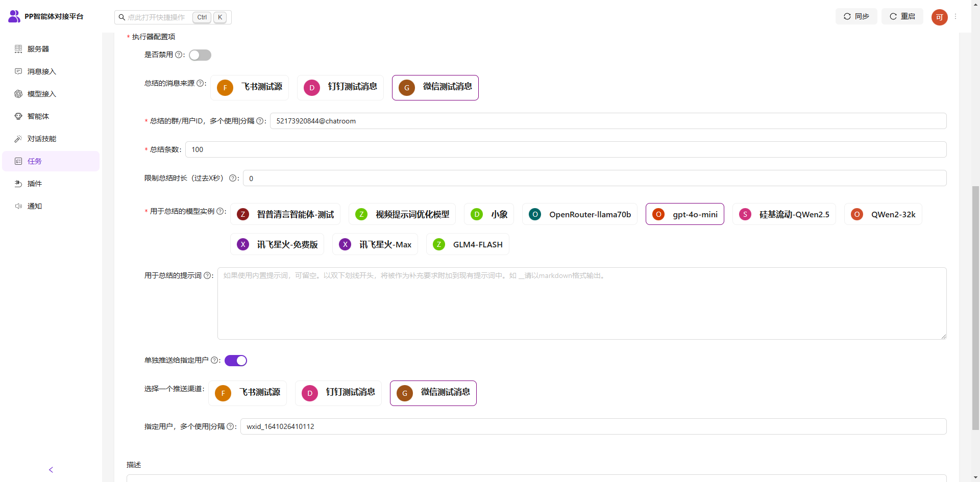This screenshot has height=482, width=980.
Task: Click help icon beside 总结的消息来源
Action: point(200,83)
